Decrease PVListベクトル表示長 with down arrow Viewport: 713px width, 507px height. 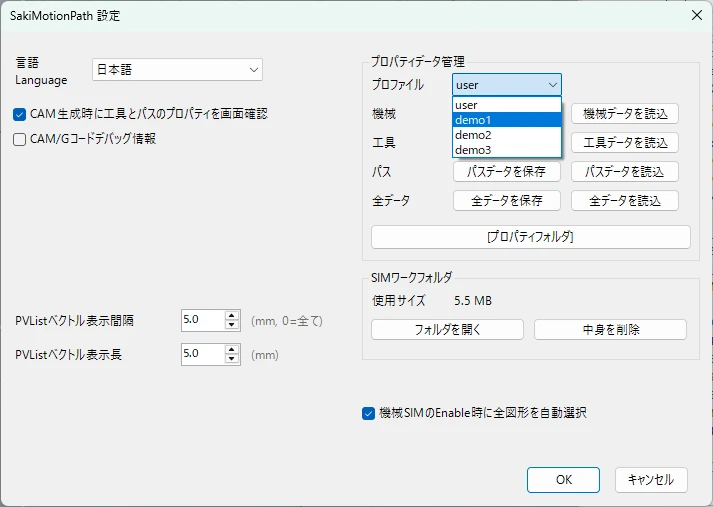(232, 359)
